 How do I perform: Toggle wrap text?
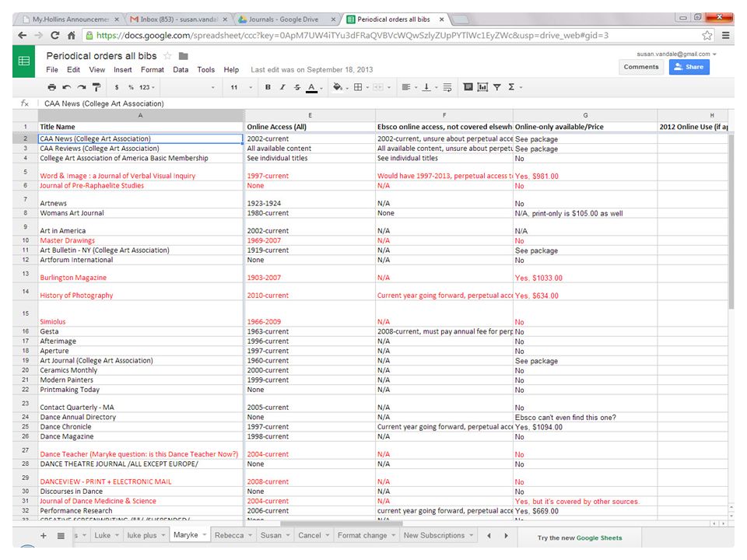click(447, 87)
